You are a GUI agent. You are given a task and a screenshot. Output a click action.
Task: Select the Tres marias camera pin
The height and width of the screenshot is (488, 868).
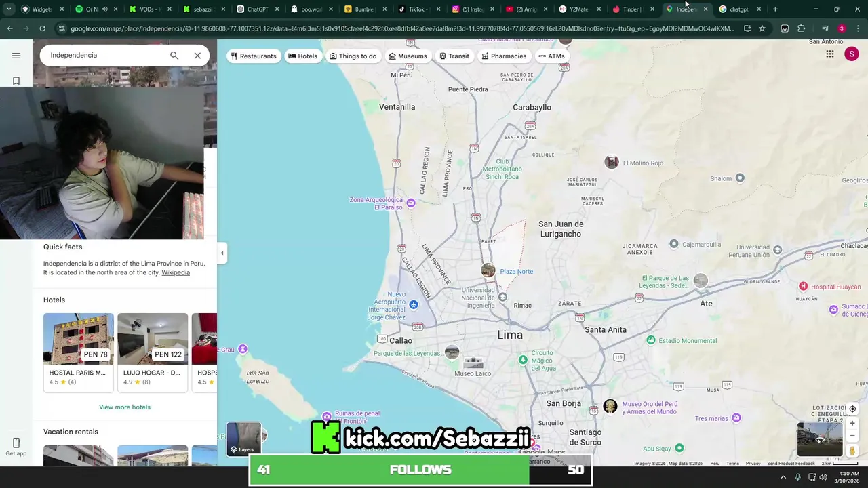click(x=735, y=418)
